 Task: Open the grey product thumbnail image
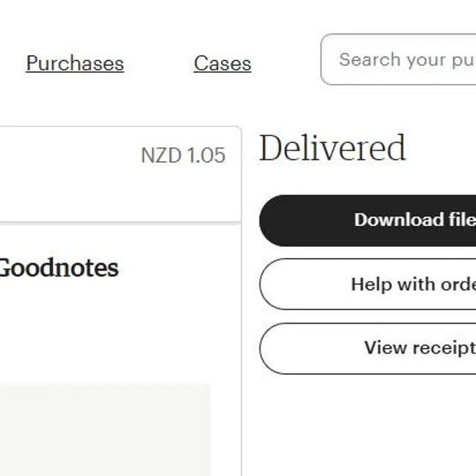coord(105,430)
